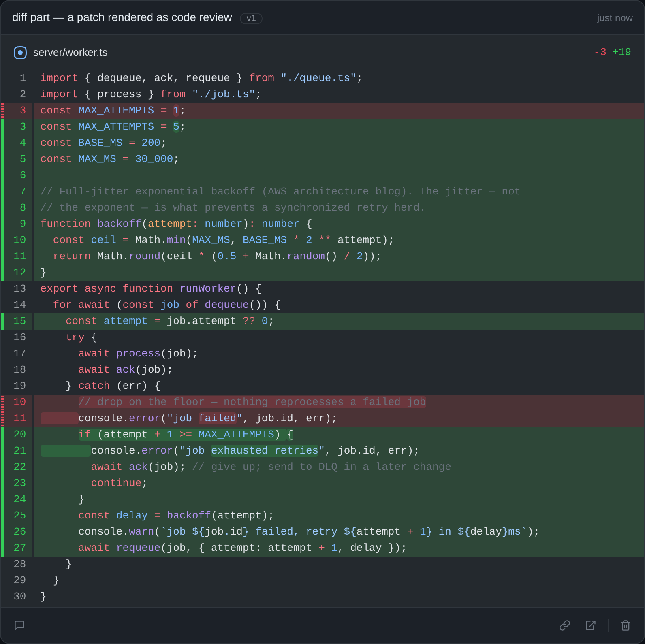Click line number 13 in the gutter
The width and height of the screenshot is (645, 644).
20,289
